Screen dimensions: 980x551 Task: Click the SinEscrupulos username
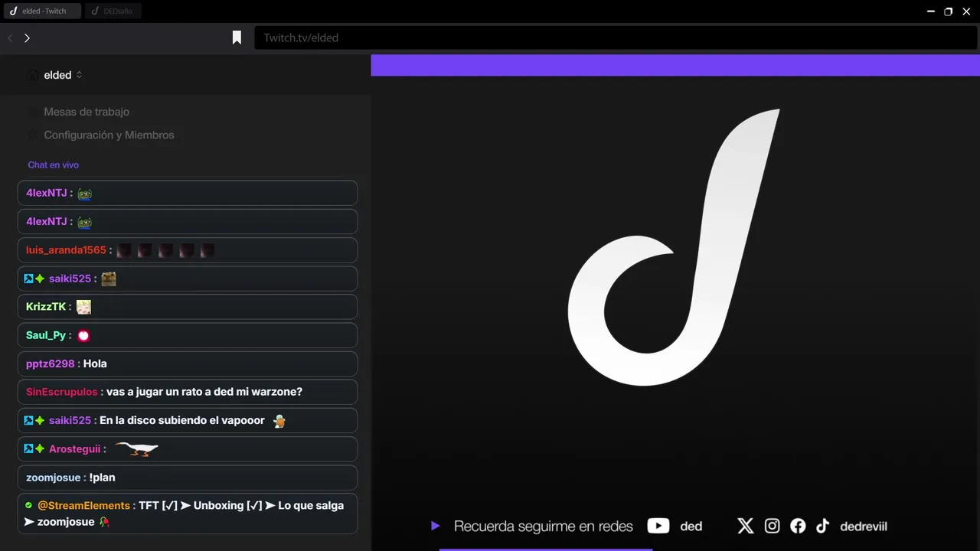(62, 392)
